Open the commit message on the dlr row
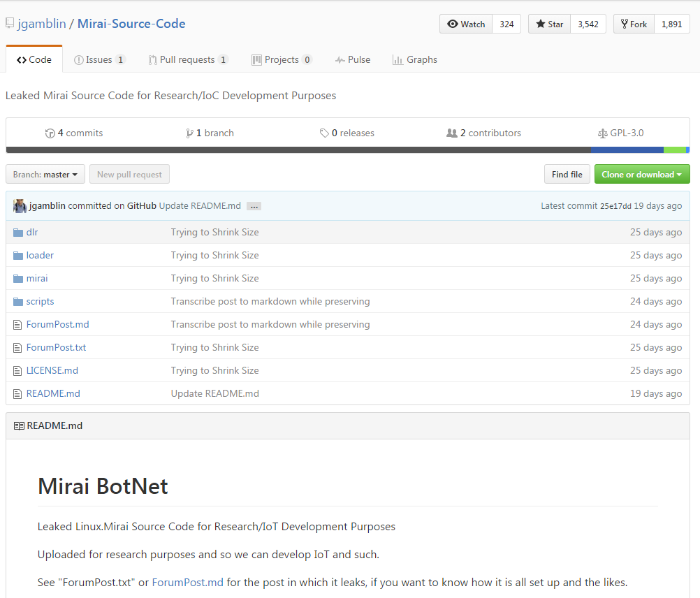The height and width of the screenshot is (598, 700). pos(214,232)
